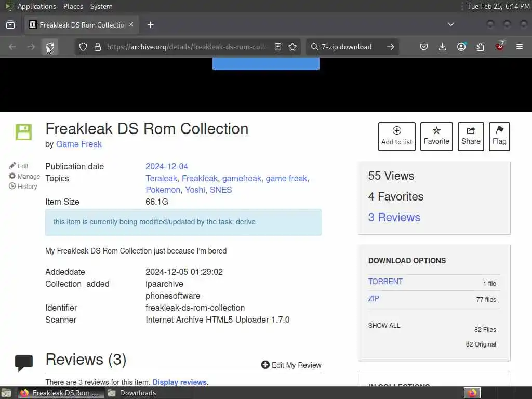Open the Freakleak topic link
Image resolution: width=532 pixels, height=399 pixels.
[x=199, y=179]
